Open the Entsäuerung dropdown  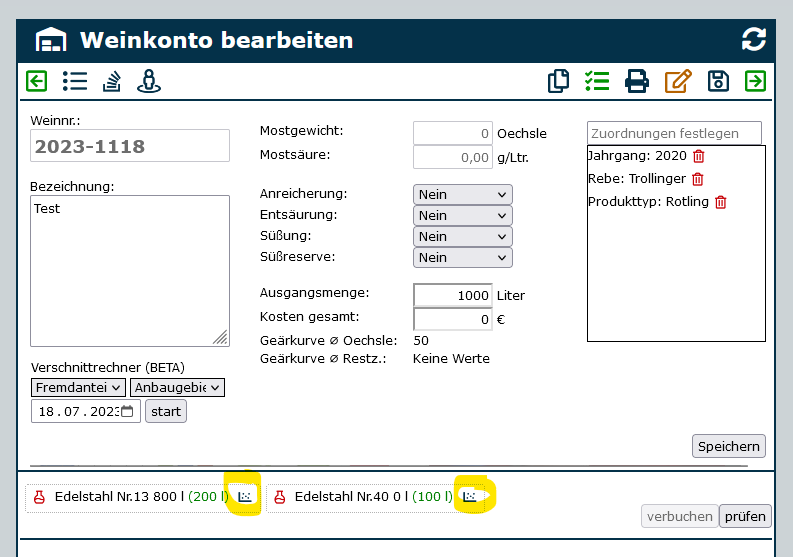(462, 215)
